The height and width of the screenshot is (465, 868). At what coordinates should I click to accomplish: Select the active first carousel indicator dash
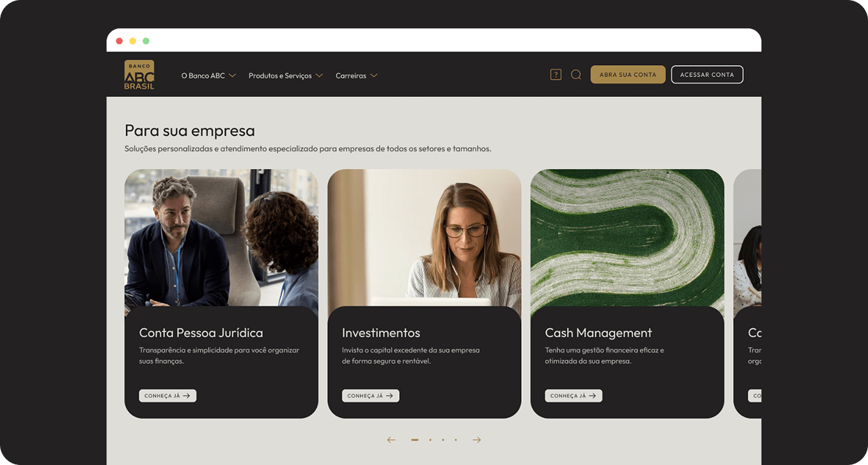point(415,440)
